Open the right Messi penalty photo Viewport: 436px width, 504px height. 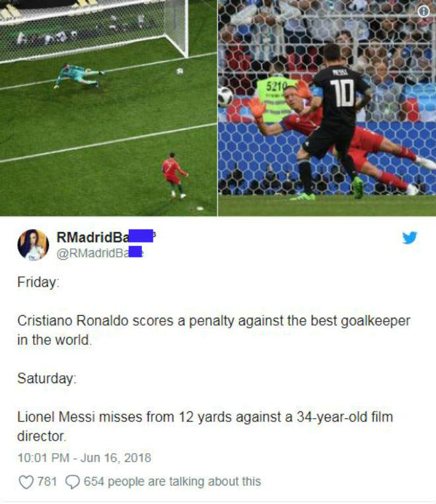pyautogui.click(x=327, y=108)
